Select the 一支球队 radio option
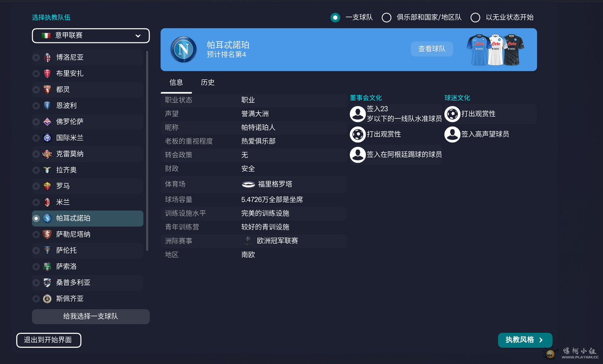 click(335, 18)
